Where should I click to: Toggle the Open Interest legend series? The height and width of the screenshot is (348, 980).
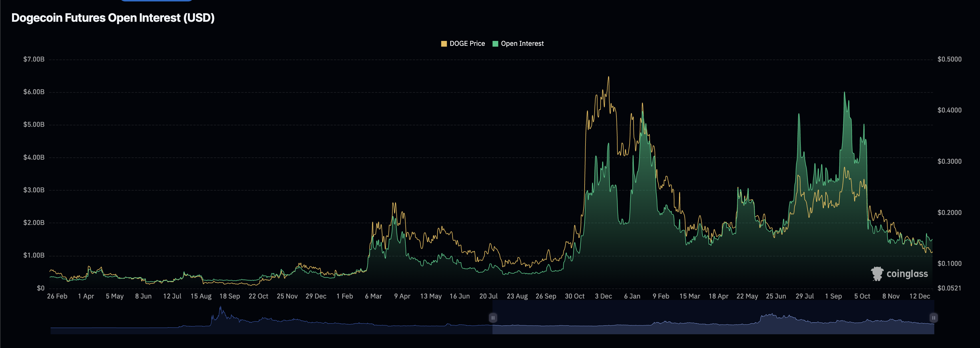(518, 44)
